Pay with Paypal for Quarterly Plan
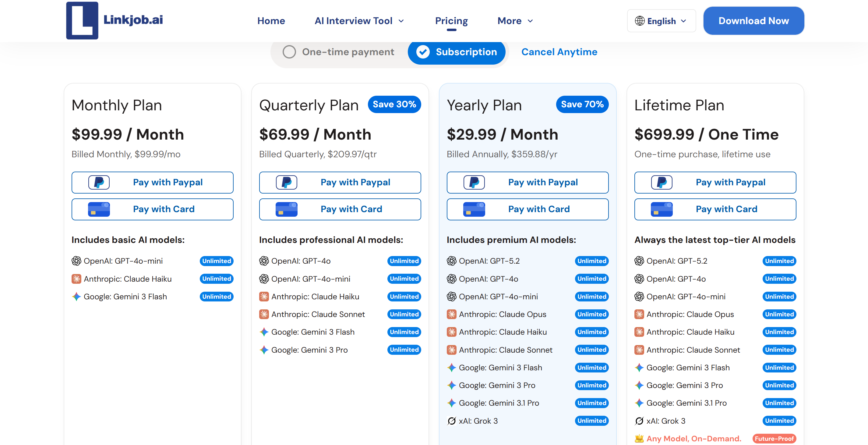The height and width of the screenshot is (445, 868). [x=340, y=182]
